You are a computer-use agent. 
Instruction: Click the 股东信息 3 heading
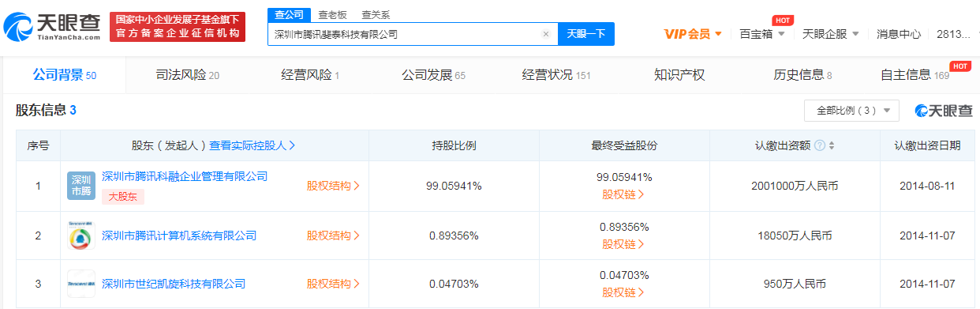(x=46, y=111)
